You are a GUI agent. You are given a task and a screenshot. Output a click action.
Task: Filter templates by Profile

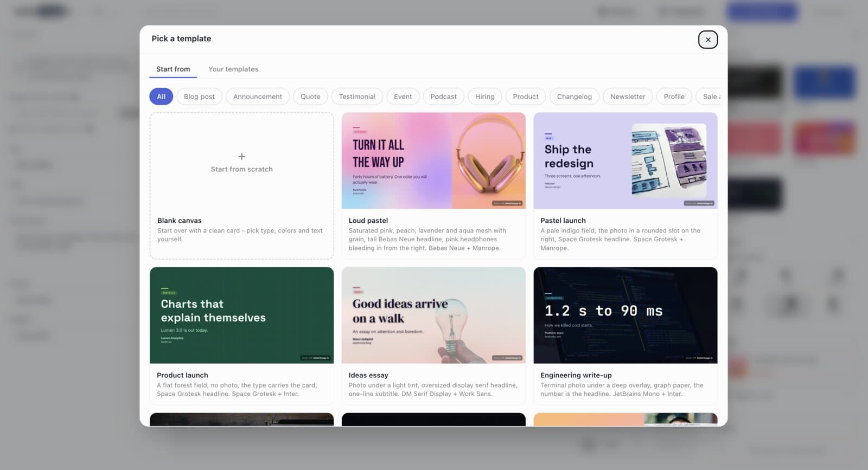674,96
